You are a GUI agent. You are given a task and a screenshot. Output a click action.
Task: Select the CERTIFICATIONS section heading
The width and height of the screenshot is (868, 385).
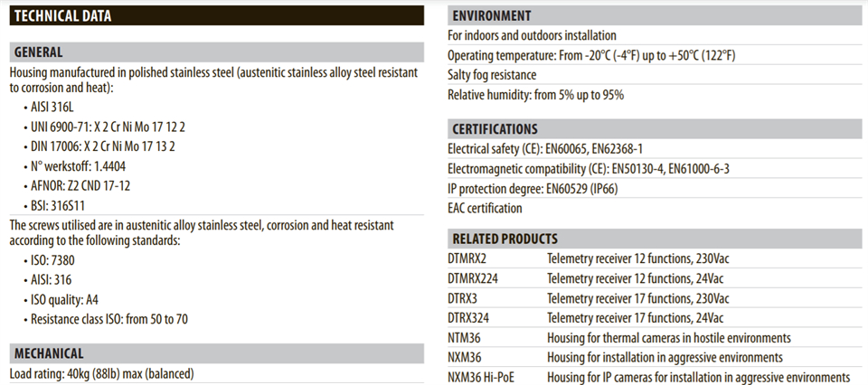[x=495, y=129]
